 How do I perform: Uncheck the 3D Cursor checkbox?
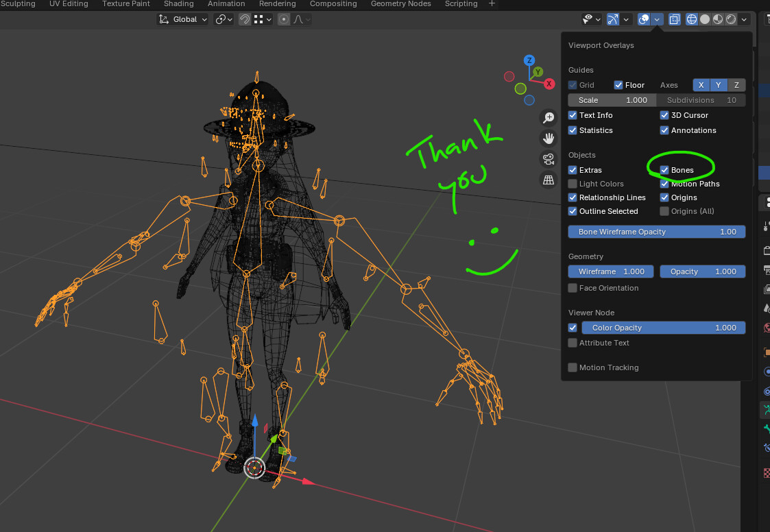pyautogui.click(x=664, y=115)
